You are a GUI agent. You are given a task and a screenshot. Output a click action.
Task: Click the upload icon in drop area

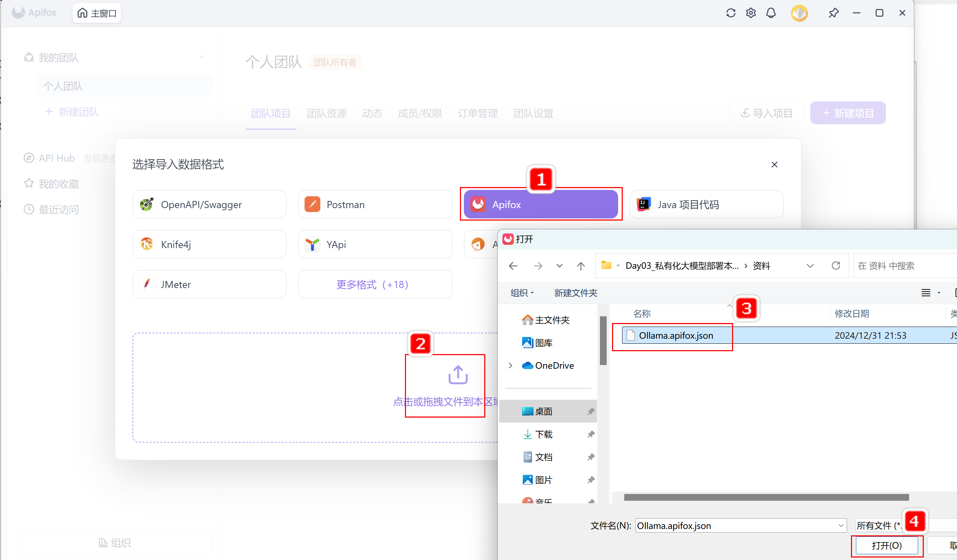coord(458,375)
